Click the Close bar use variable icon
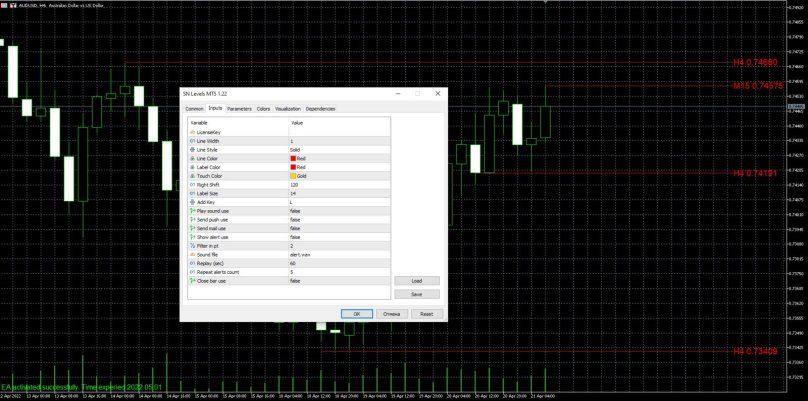The height and width of the screenshot is (401, 808). click(x=192, y=281)
